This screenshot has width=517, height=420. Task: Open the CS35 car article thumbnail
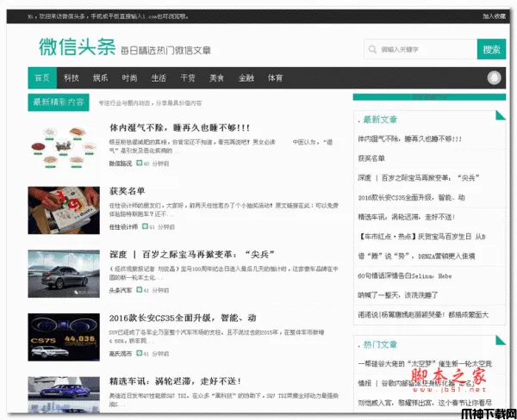coord(64,336)
